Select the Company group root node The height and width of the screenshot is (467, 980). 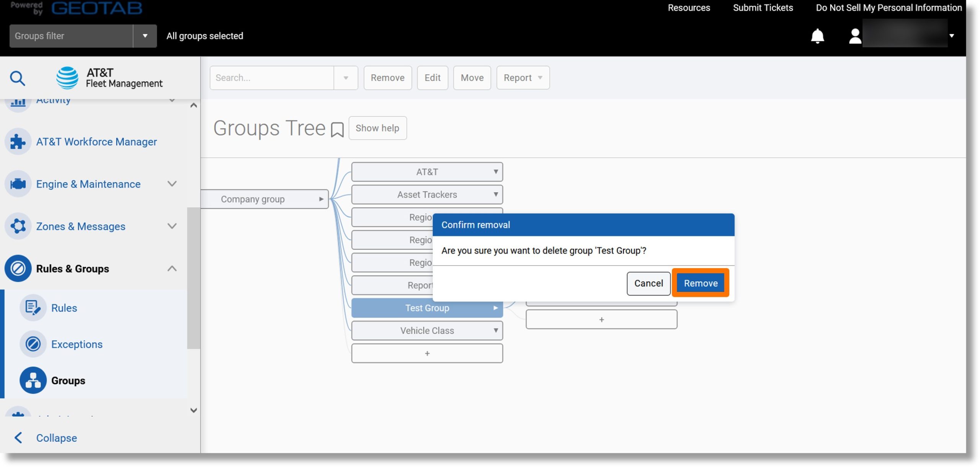[x=264, y=199]
